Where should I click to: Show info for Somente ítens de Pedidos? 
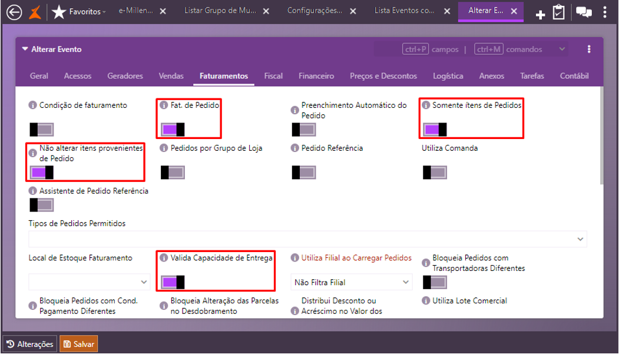pyautogui.click(x=426, y=105)
